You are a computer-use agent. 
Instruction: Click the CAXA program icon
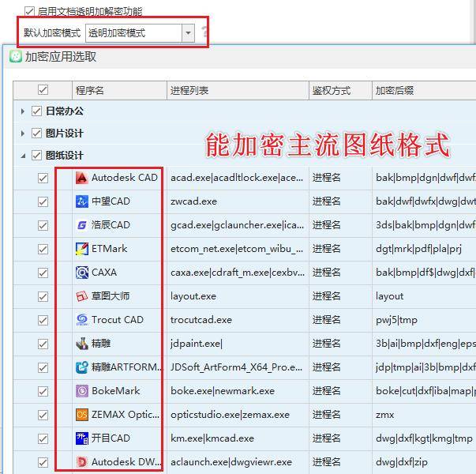coord(81,273)
